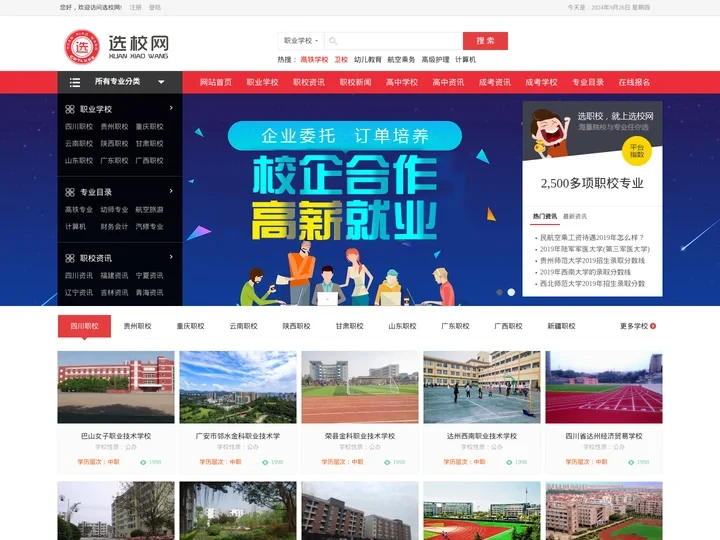Open the 职业学校 search category dropdown
The height and width of the screenshot is (540, 720).
pyautogui.click(x=301, y=41)
